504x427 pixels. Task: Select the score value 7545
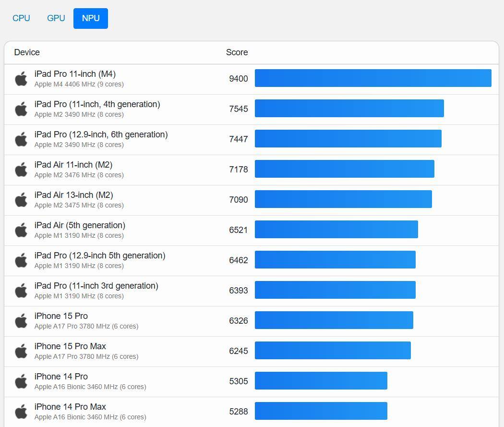(x=239, y=109)
